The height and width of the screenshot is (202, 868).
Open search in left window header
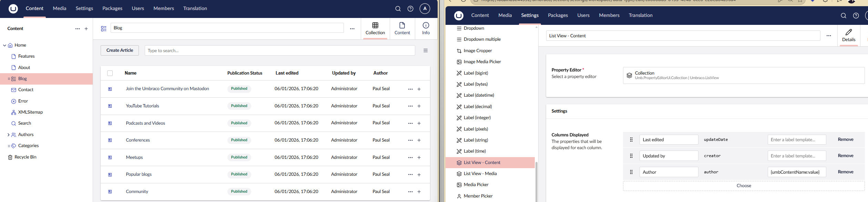[x=398, y=9]
